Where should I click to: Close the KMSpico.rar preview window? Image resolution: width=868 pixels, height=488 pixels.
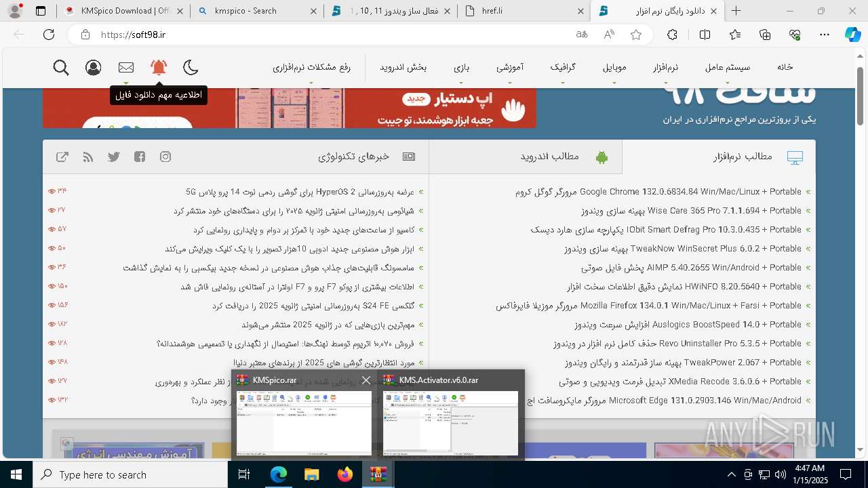tap(366, 380)
